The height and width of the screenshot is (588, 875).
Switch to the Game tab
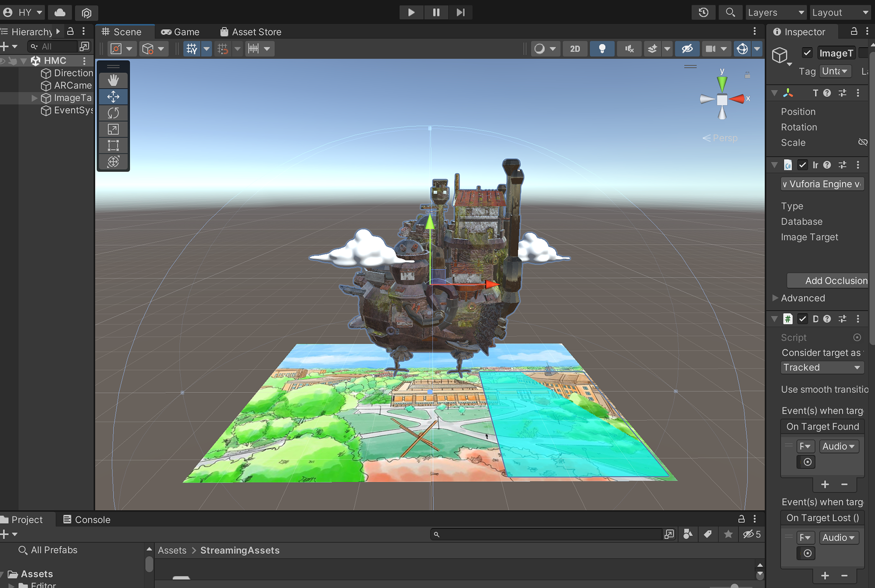180,32
